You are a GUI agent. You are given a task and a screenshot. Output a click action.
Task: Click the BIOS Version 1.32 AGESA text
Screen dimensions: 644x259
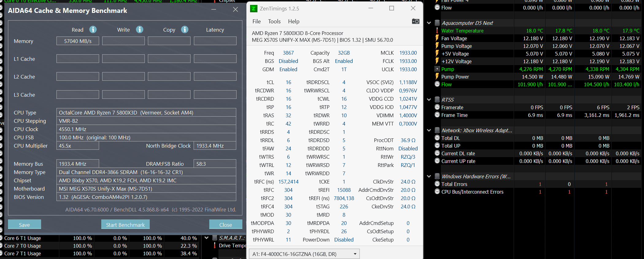tap(103, 197)
